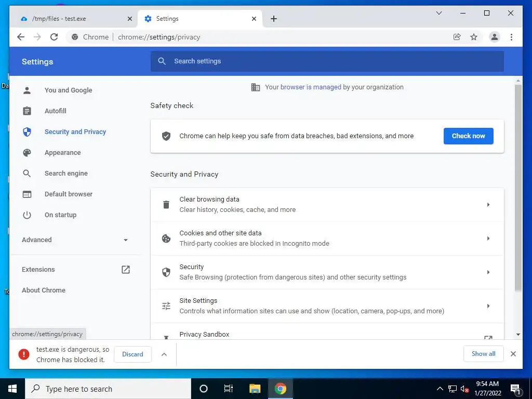Open File Explorer from the taskbar
Viewport: 532px width, 399px height.
pos(255,389)
